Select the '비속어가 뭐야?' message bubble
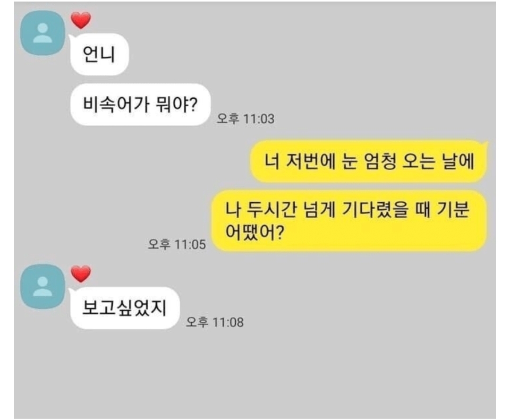 (x=140, y=104)
